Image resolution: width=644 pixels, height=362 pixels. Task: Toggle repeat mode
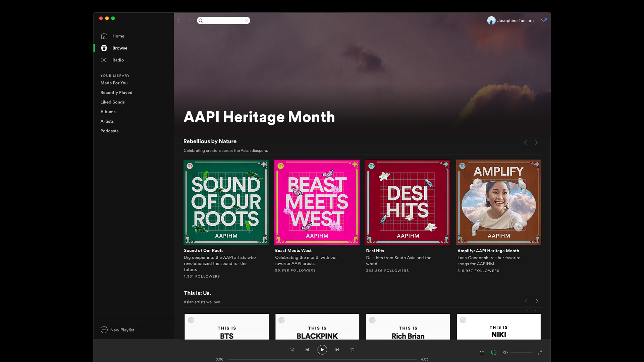pos(352,350)
